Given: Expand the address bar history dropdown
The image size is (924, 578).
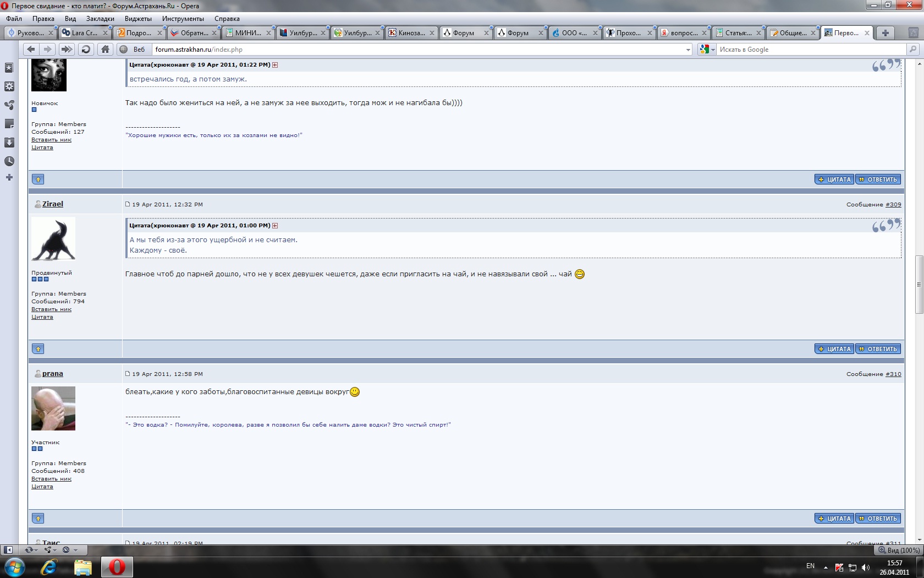Looking at the screenshot, I should point(688,50).
